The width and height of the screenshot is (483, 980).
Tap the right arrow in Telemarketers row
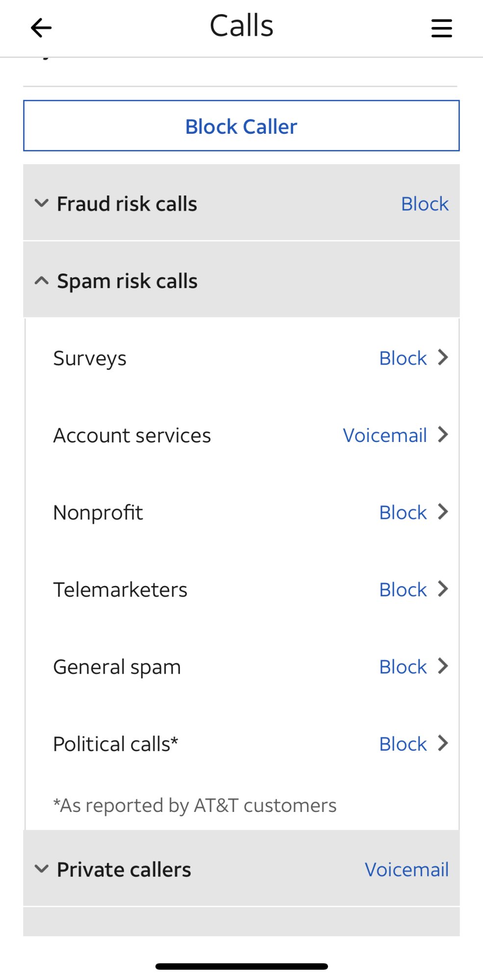(x=443, y=589)
